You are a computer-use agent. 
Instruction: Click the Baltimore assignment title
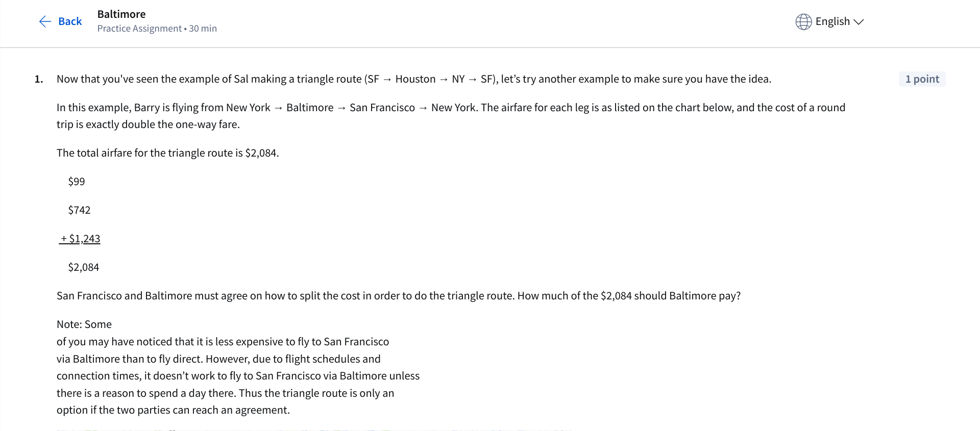(121, 14)
